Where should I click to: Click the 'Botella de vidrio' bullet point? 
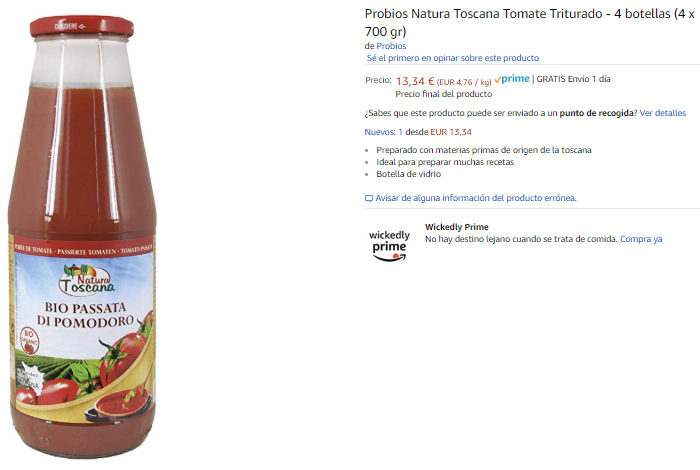click(x=408, y=174)
